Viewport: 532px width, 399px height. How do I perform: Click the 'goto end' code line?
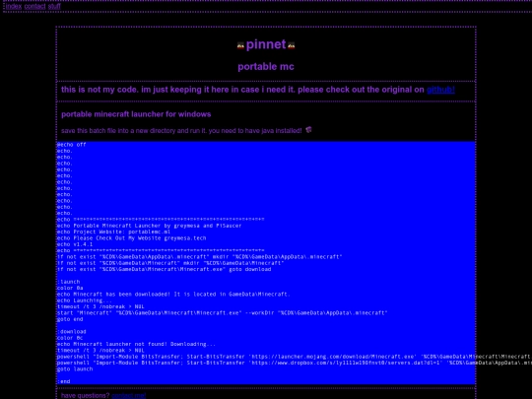click(x=70, y=319)
